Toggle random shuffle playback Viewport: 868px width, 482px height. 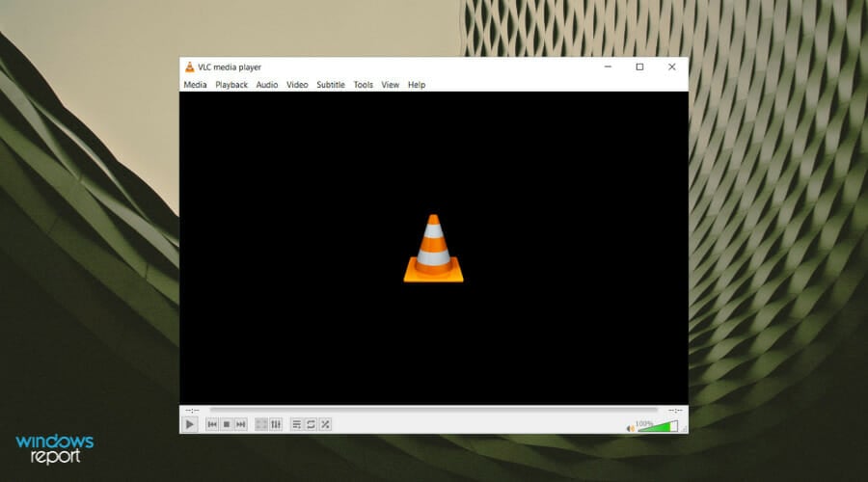(x=326, y=424)
